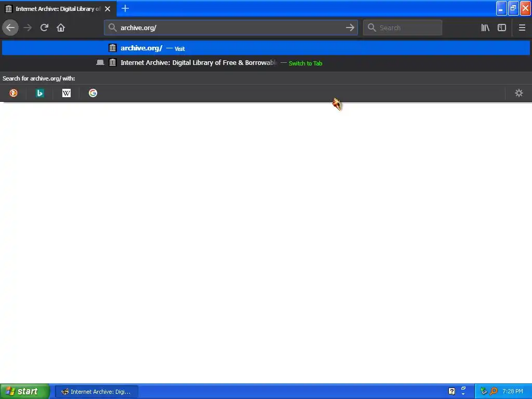Click the restore-down arrows icon in taskbar
532x399 pixels.
pos(463,389)
